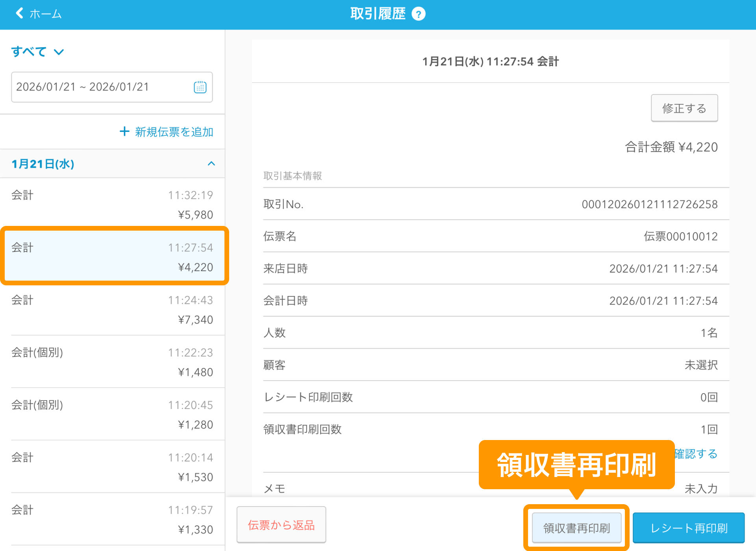Screen dimensions: 756x551
Task: Open the 11:24:43 ¥7,340 transaction
Action: (112, 309)
